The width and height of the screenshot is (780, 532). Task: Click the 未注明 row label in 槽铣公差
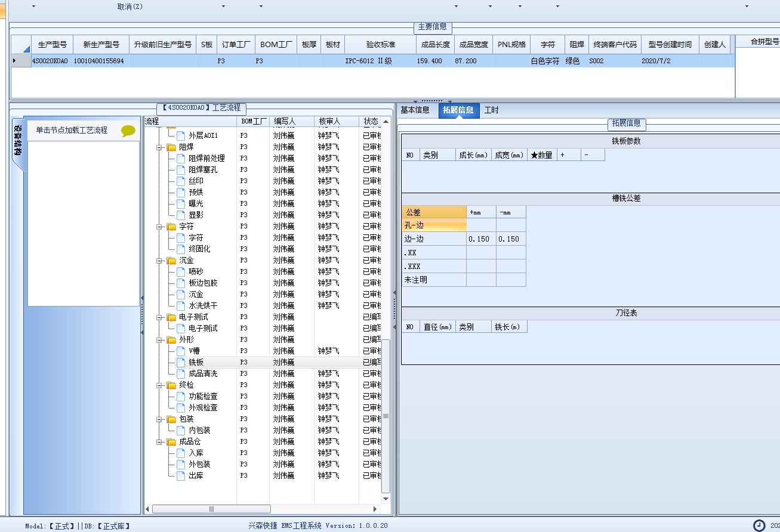[x=434, y=280]
